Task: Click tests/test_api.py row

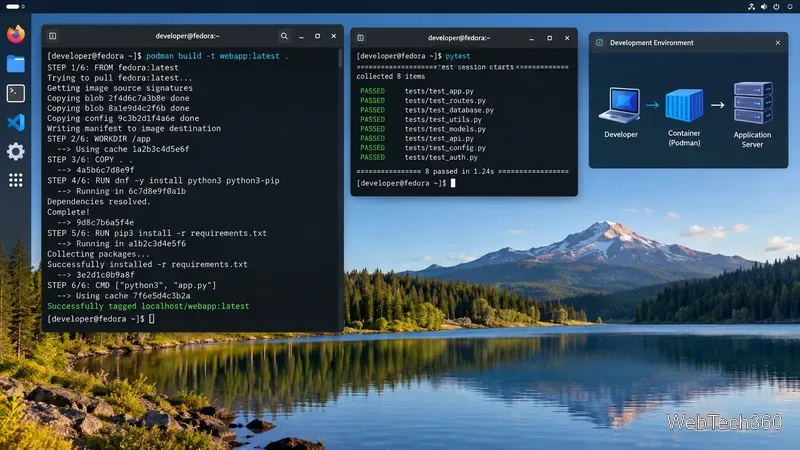Action: tap(417, 138)
